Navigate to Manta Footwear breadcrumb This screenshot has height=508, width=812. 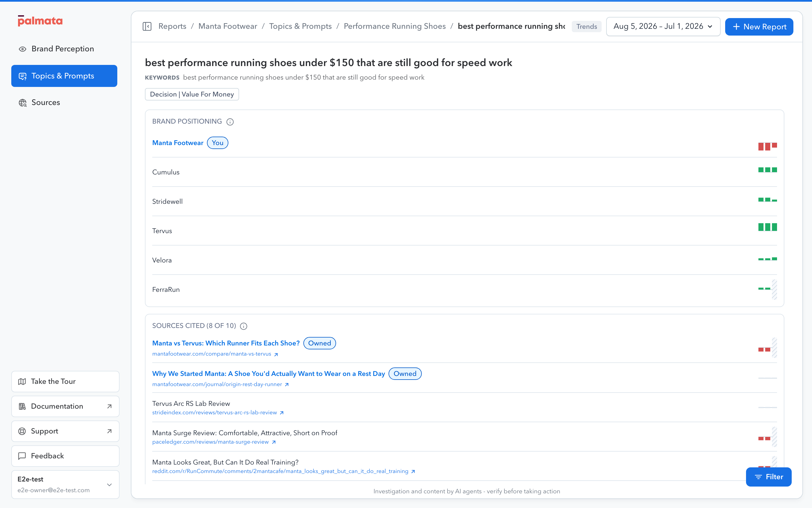click(x=228, y=26)
